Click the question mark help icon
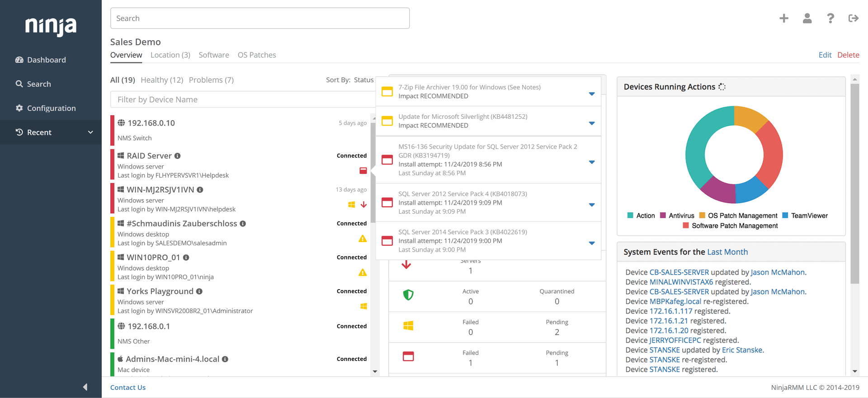 (830, 18)
